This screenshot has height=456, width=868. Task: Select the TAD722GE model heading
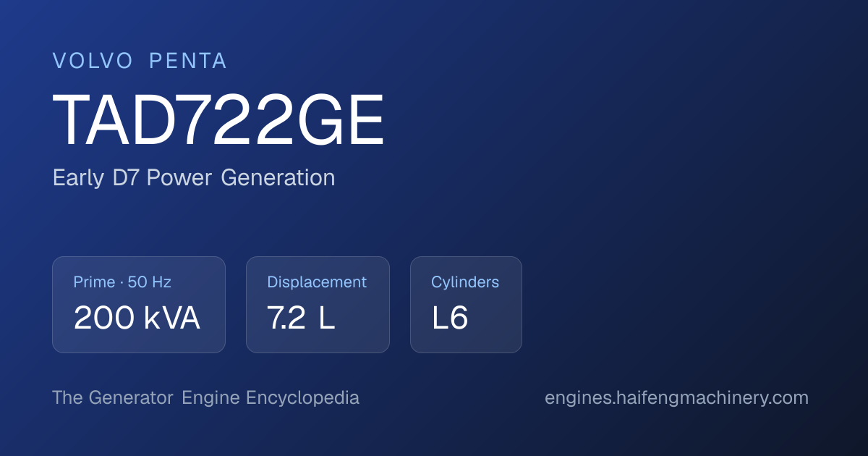click(218, 120)
